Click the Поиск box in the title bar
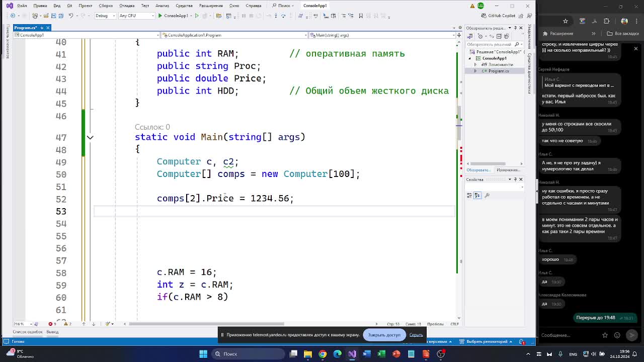Image resolution: width=644 pixels, height=362 pixels. click(284, 6)
